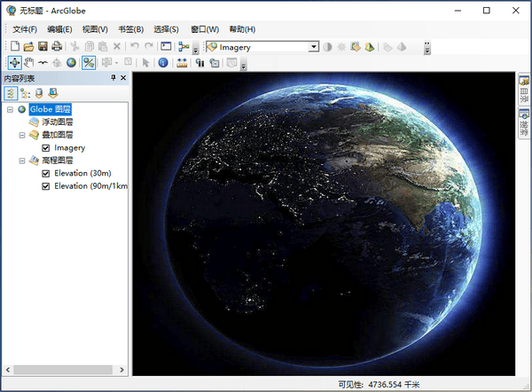Collapse the 高程图层 group
The image size is (532, 392).
22,161
